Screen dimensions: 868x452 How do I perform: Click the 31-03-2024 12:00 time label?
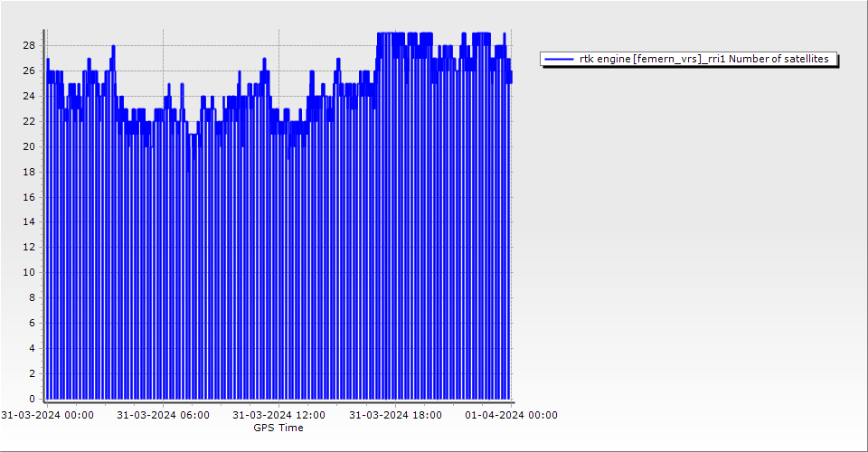pos(279,415)
